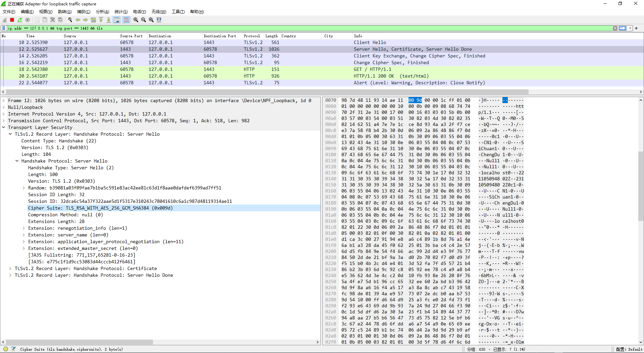Restart the current capture
The image size is (644, 353).
[x=20, y=20]
